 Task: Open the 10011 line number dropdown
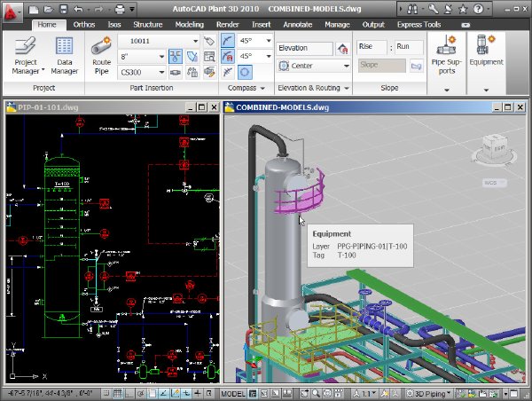[x=195, y=41]
